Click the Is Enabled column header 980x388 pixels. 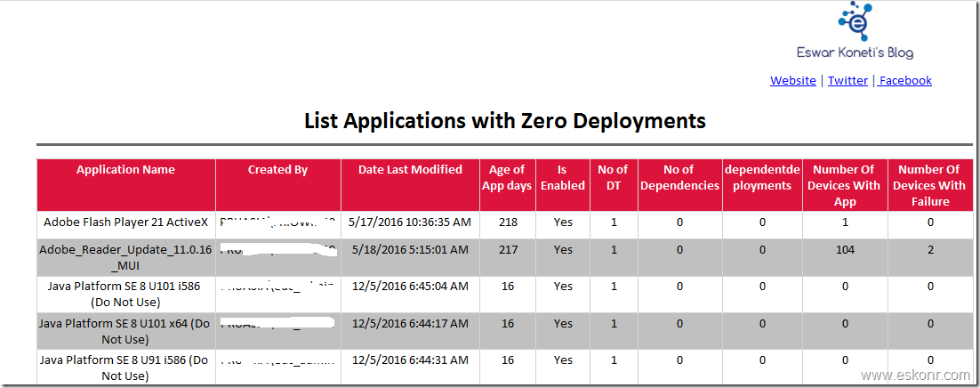[563, 178]
